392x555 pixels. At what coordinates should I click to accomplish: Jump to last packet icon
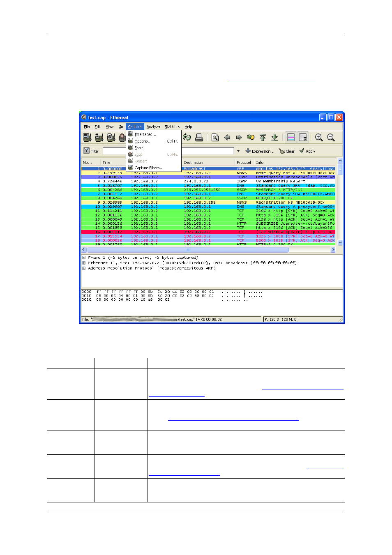click(x=274, y=138)
